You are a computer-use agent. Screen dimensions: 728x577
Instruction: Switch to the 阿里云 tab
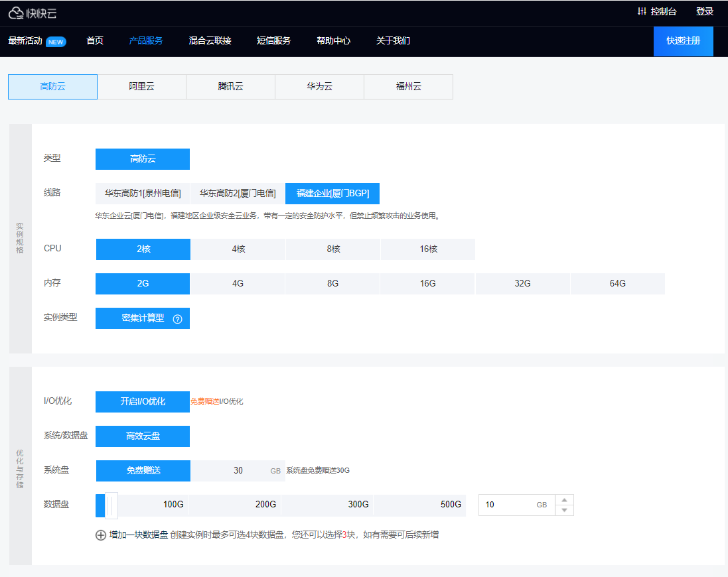pos(141,87)
